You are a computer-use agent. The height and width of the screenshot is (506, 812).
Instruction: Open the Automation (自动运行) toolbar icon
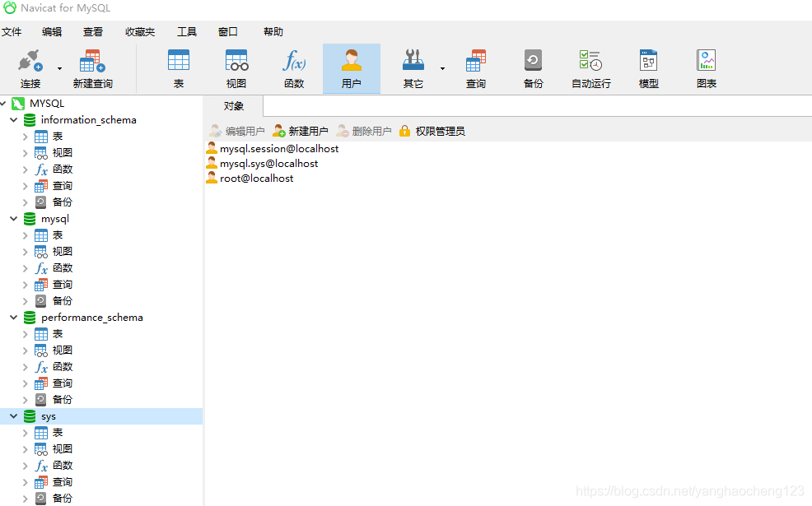coord(590,60)
